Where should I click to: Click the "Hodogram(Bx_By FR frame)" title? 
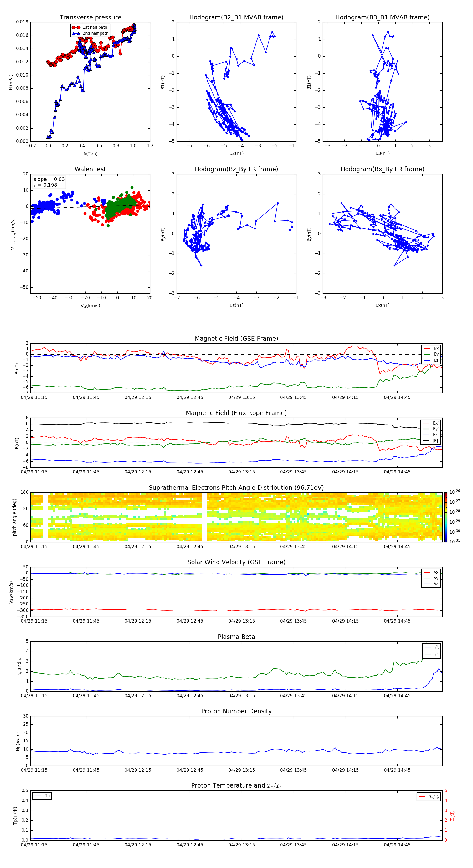tap(382, 169)
